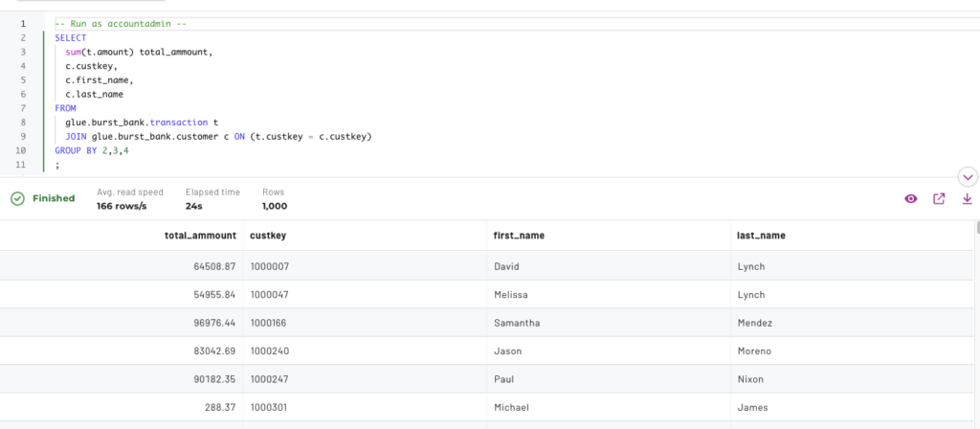980x429 pixels.
Task: Click the Rows count 1,000 label
Action: tap(275, 206)
